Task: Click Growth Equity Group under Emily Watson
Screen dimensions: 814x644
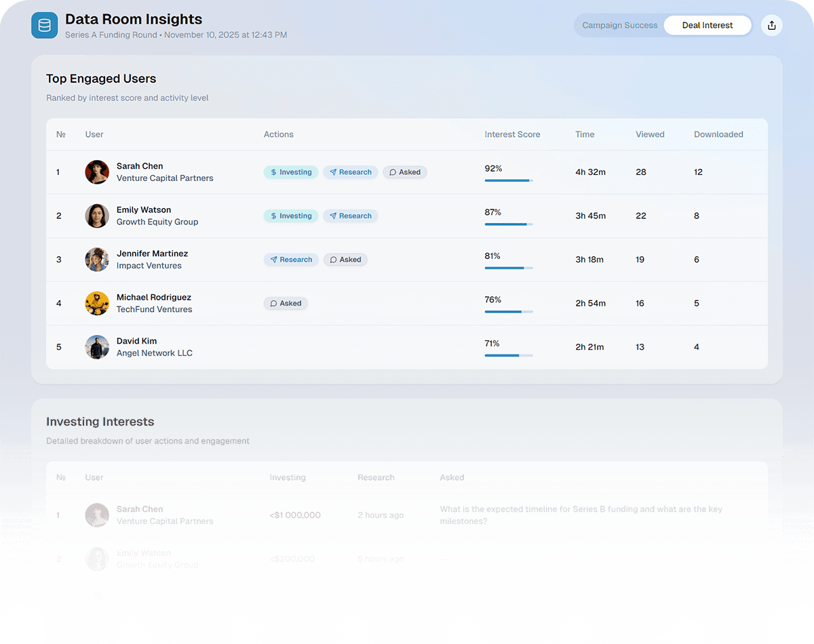Action: tap(157, 222)
